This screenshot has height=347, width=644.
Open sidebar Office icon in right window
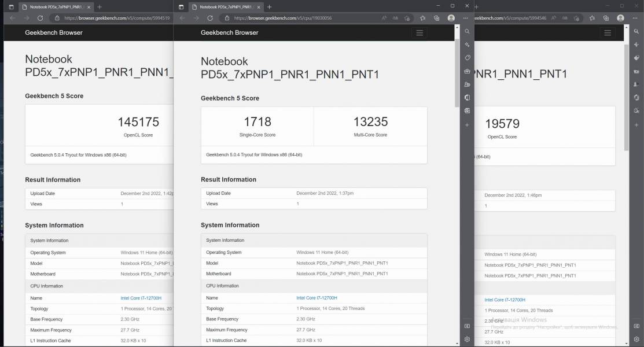click(x=636, y=97)
